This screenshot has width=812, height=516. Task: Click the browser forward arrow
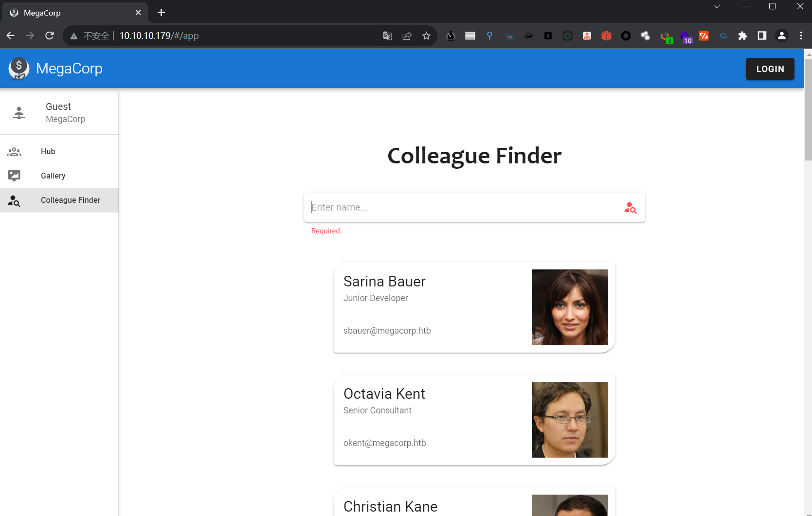pyautogui.click(x=30, y=36)
